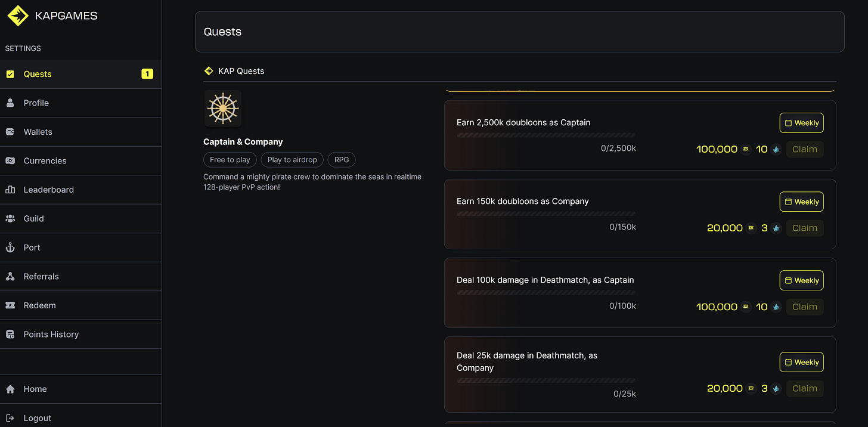This screenshot has height=427, width=868.
Task: Go to Wallets settings
Action: pos(80,132)
